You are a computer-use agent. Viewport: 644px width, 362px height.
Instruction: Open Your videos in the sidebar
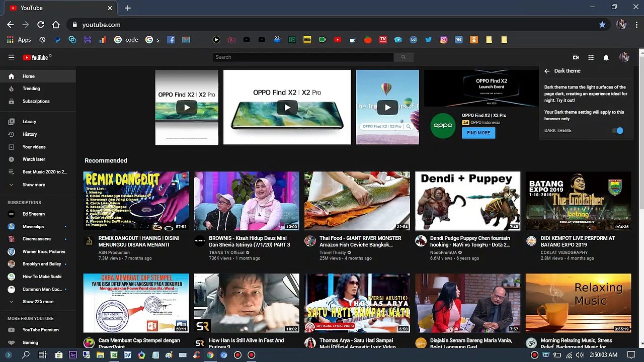click(x=38, y=147)
